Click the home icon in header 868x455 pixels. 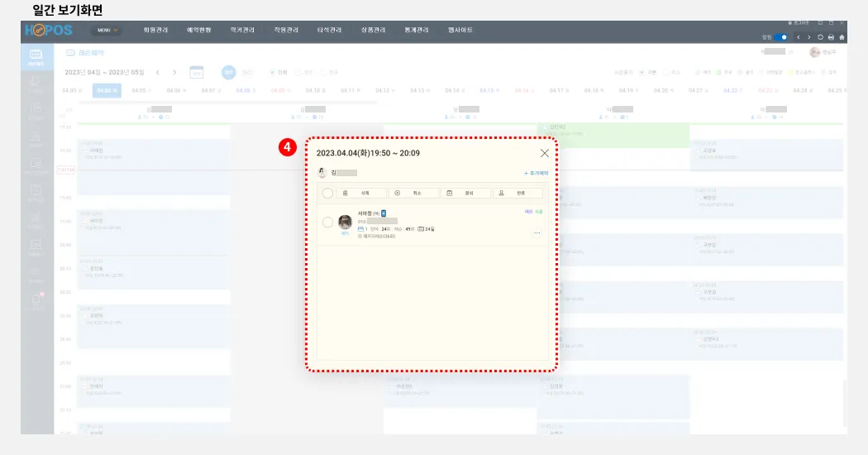[842, 37]
